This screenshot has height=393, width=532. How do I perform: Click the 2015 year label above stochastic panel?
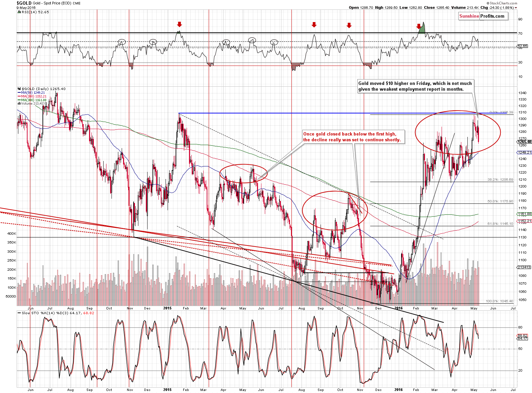(168, 308)
